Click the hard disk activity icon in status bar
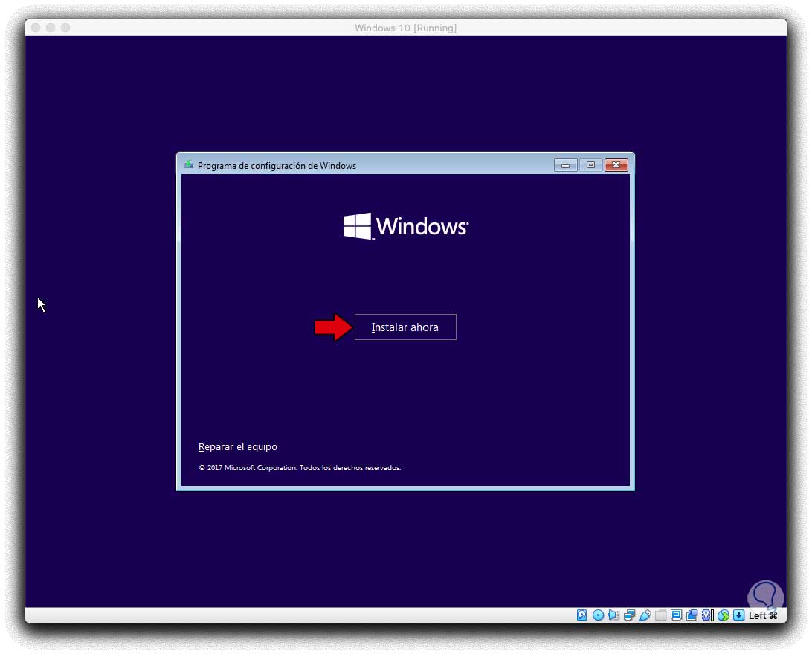Screen dimensions: 812x654 [x=581, y=615]
